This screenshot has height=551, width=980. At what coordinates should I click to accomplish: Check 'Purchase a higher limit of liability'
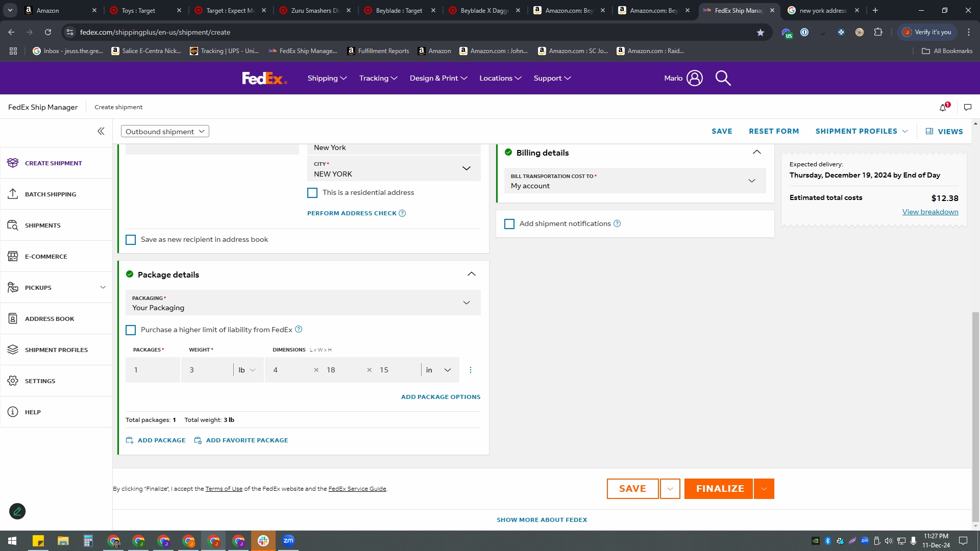[x=131, y=330]
